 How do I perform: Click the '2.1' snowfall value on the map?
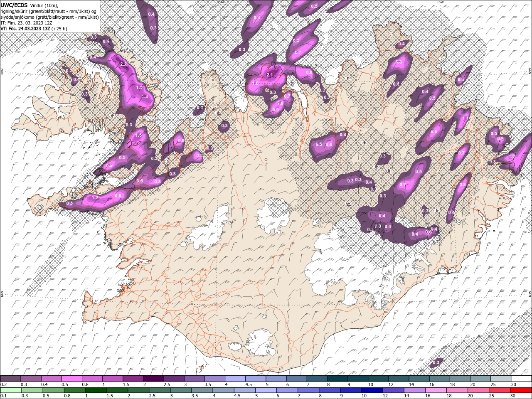[270, 75]
